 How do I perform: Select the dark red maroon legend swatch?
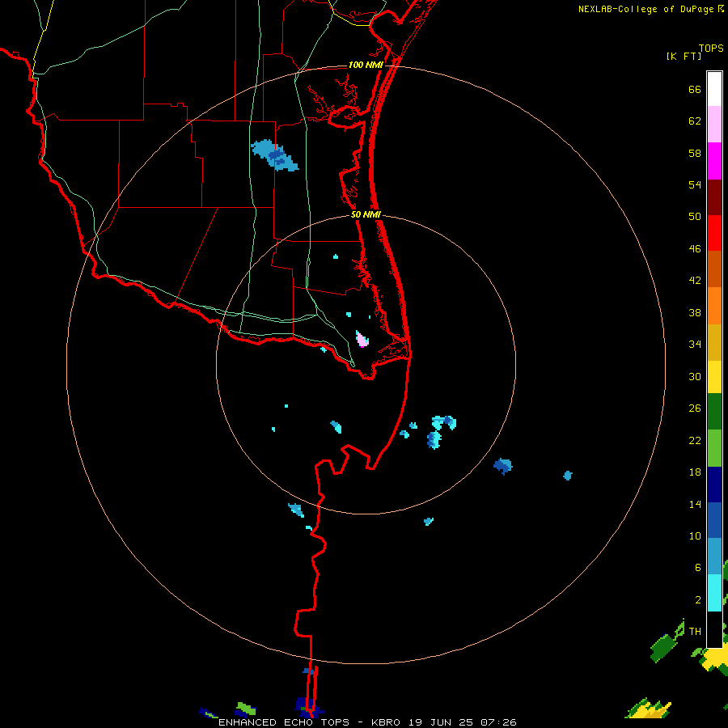click(714, 197)
